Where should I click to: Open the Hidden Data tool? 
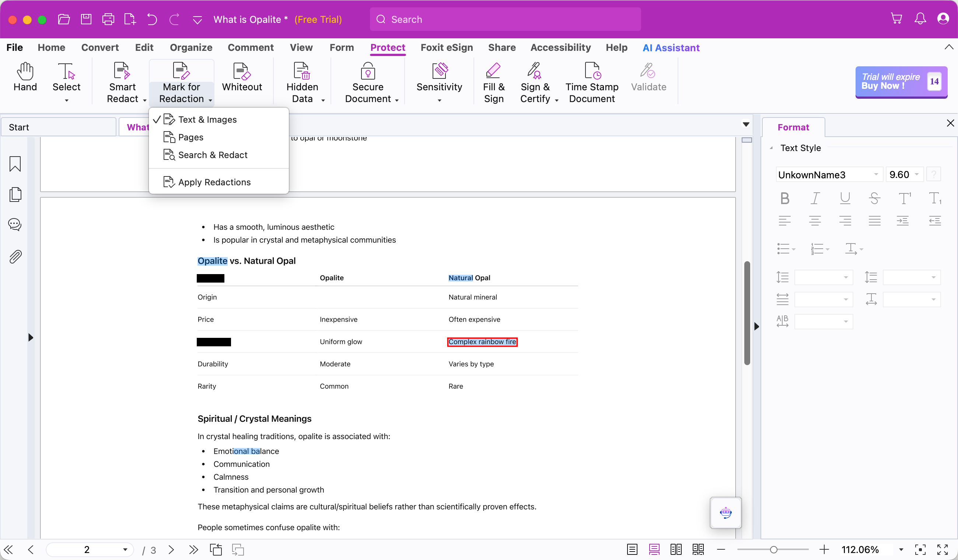pyautogui.click(x=302, y=83)
